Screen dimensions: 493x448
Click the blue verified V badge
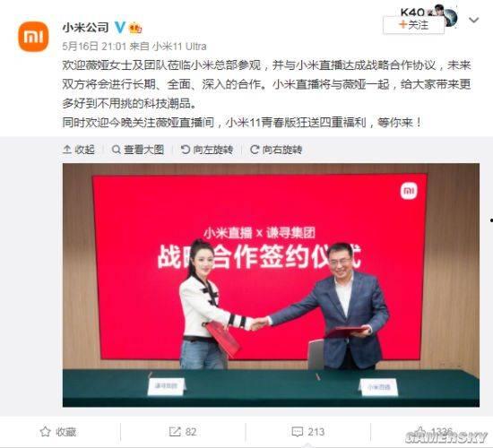point(120,28)
